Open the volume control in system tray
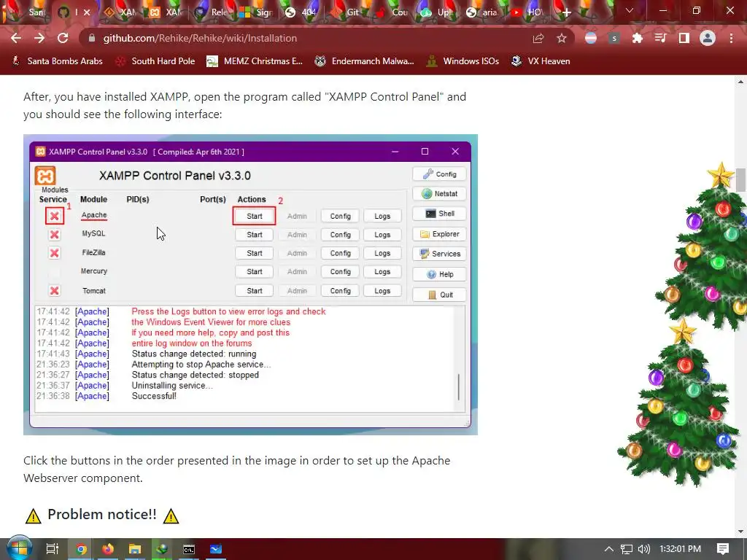This screenshot has height=560, width=747. coord(643,549)
